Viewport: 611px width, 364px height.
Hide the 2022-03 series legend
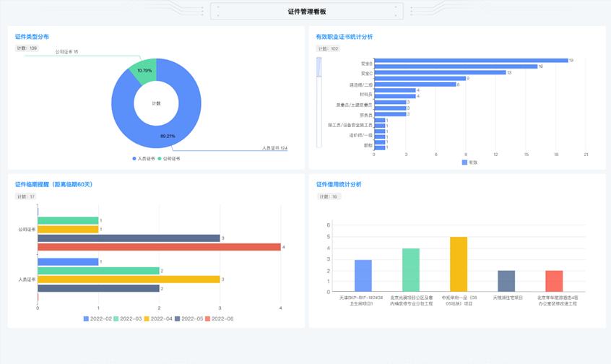[126, 318]
